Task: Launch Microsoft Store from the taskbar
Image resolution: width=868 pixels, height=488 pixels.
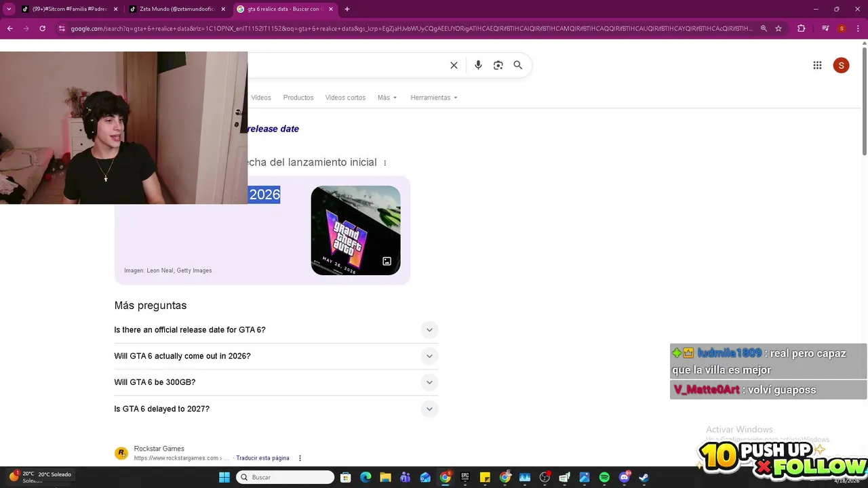Action: [x=345, y=477]
